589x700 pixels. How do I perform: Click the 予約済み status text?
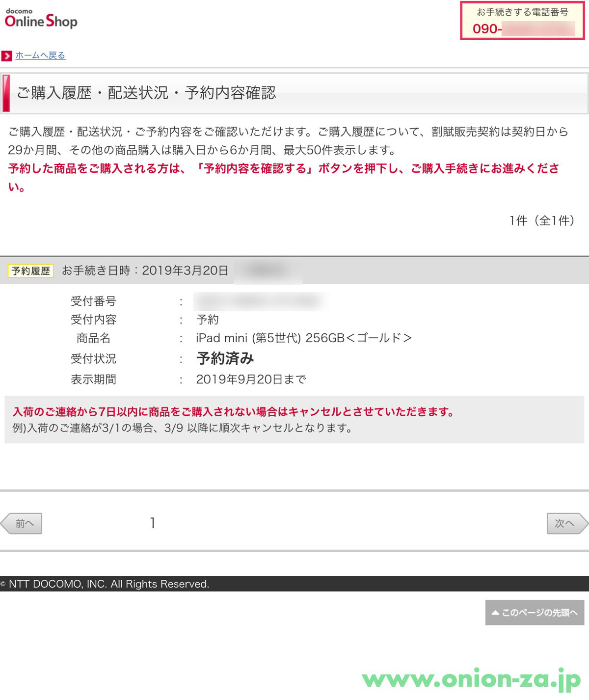click(x=225, y=358)
